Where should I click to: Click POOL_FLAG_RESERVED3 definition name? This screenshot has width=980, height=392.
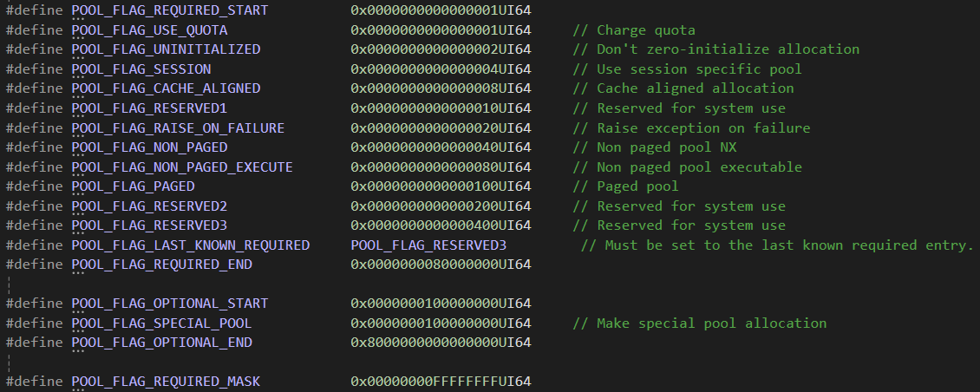tap(149, 225)
